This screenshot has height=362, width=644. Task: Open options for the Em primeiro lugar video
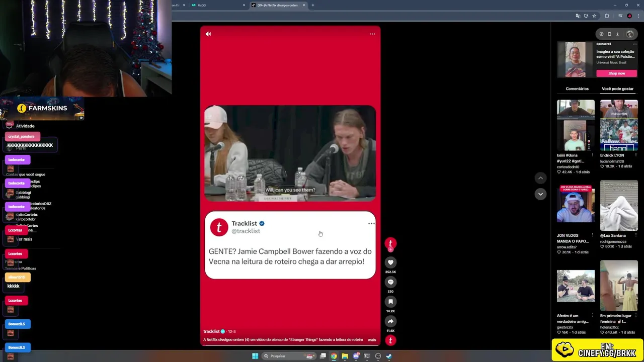pyautogui.click(x=635, y=316)
